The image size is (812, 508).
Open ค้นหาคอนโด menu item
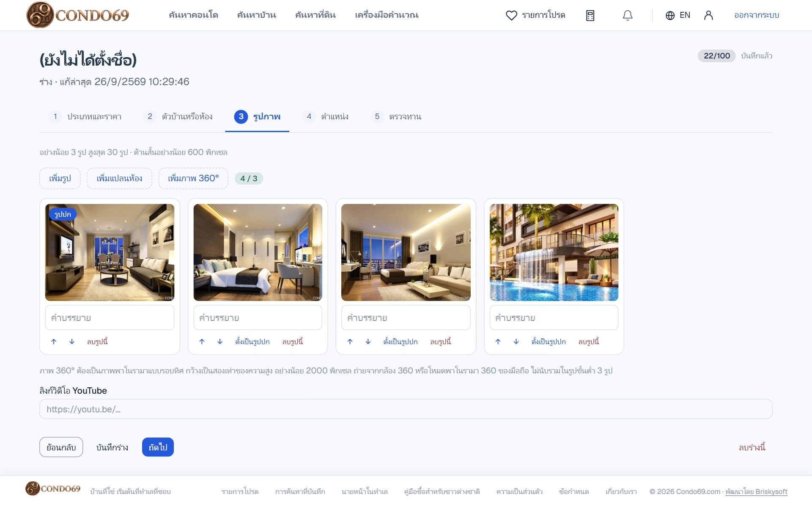pos(193,15)
